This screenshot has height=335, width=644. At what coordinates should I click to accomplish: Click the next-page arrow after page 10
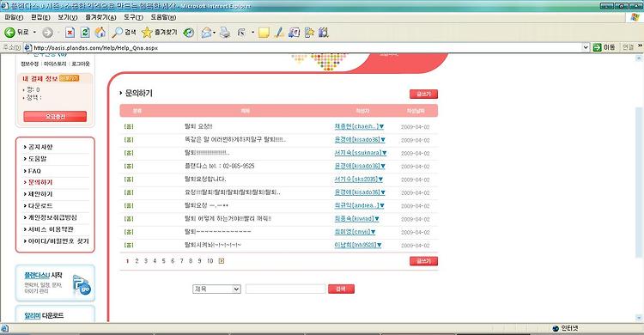tap(222, 260)
